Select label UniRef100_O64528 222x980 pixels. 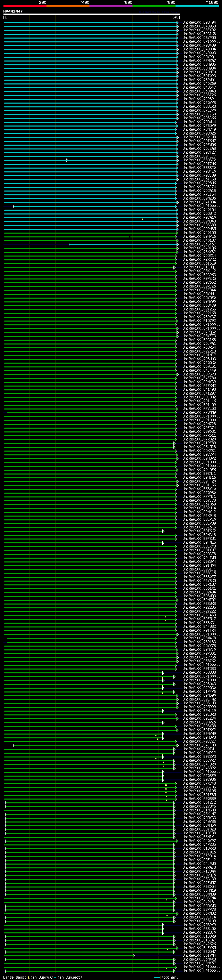click(199, 447)
